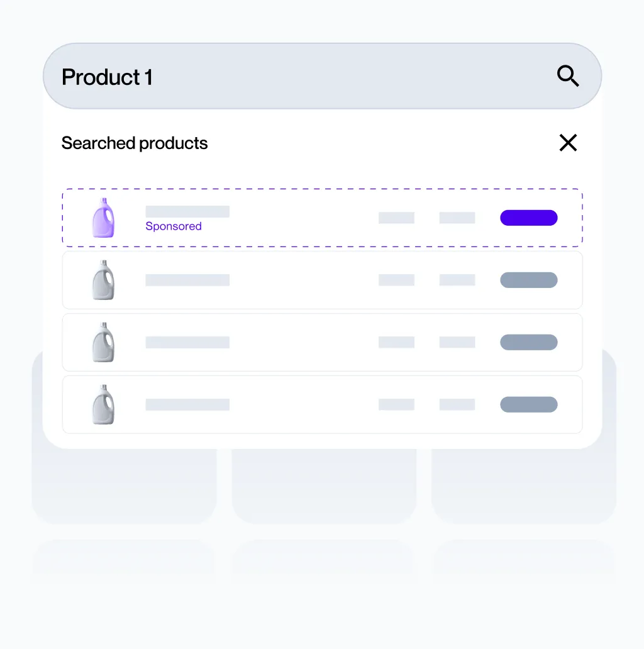Click the second row's gray bottle icon
The width and height of the screenshot is (644, 649).
[x=103, y=280]
